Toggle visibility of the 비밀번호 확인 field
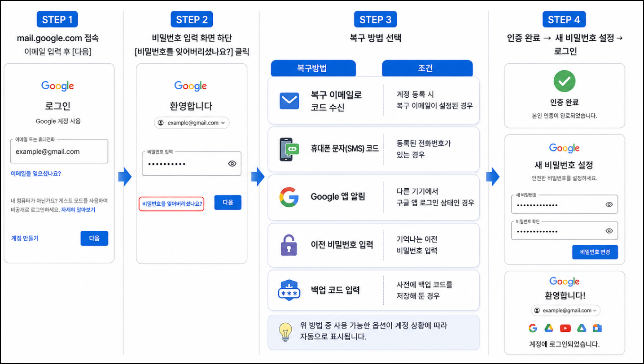 [x=609, y=231]
